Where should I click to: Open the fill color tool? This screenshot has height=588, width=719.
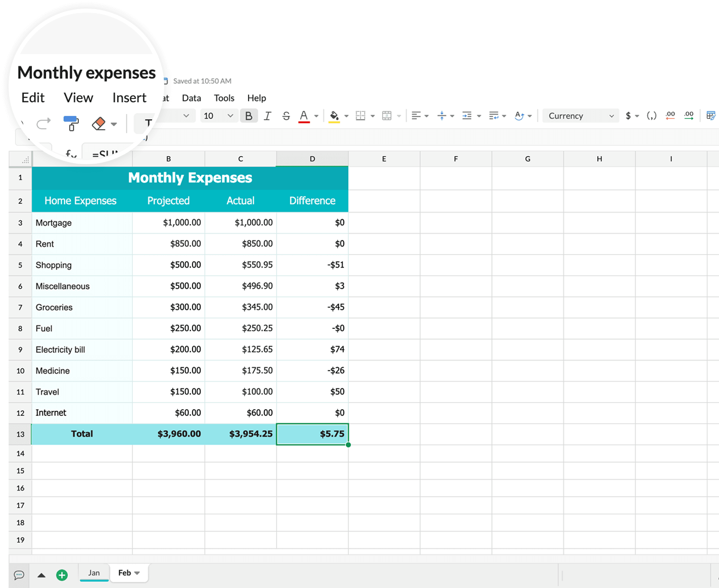(333, 116)
